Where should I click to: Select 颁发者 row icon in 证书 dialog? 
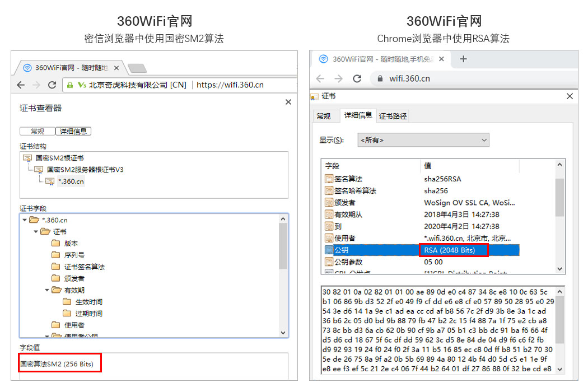click(329, 203)
